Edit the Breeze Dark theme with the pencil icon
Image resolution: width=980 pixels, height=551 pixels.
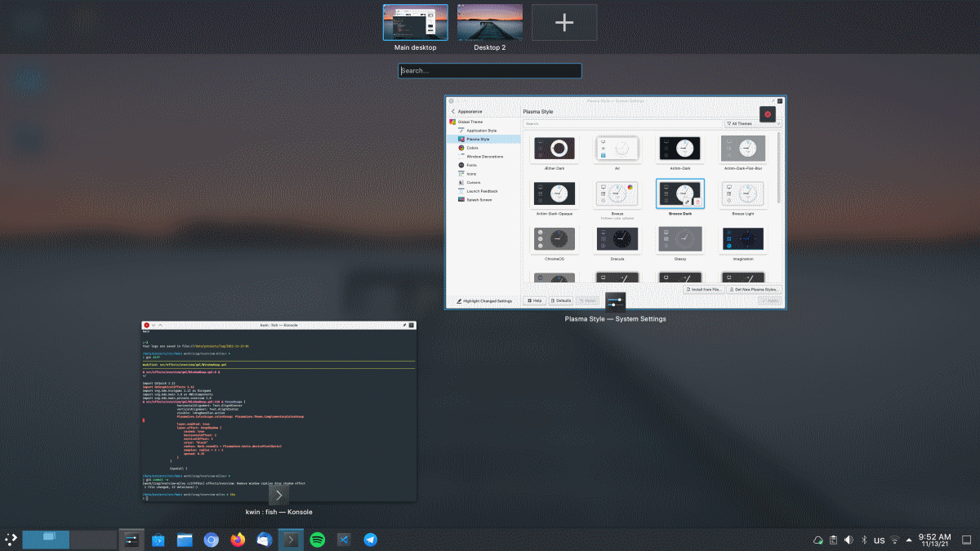(x=686, y=202)
